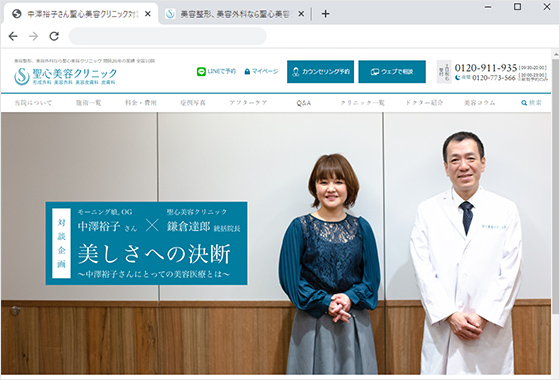The image size is (560, 380).
Task: Minimize the browser window
Action: coord(488,7)
